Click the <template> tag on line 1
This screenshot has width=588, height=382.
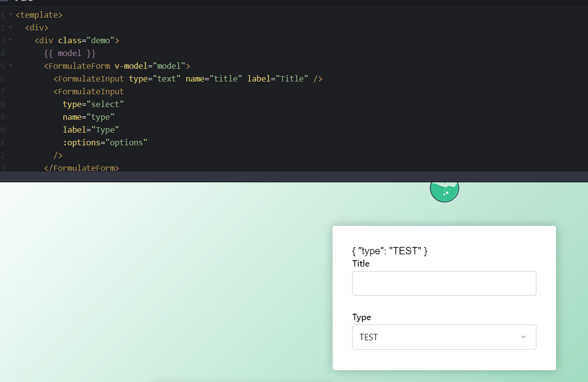point(39,15)
